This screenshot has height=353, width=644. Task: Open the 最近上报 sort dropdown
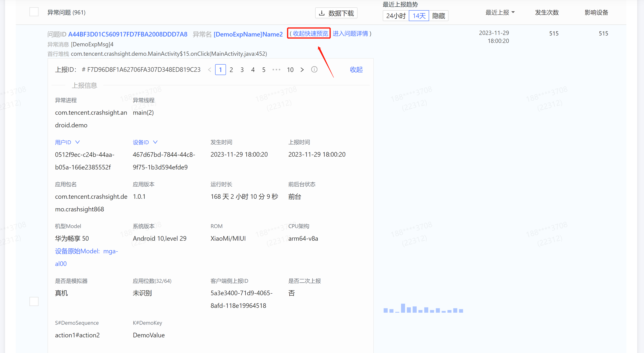(500, 12)
